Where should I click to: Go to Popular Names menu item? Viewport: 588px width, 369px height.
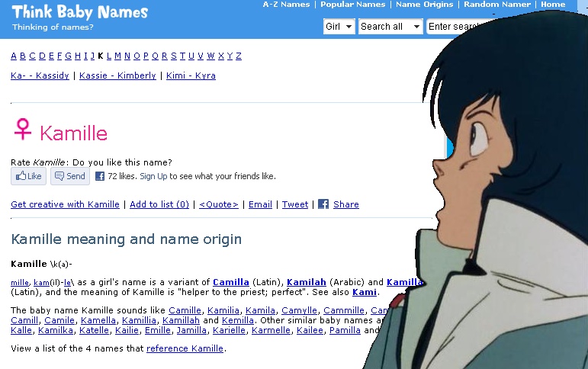coord(352,5)
